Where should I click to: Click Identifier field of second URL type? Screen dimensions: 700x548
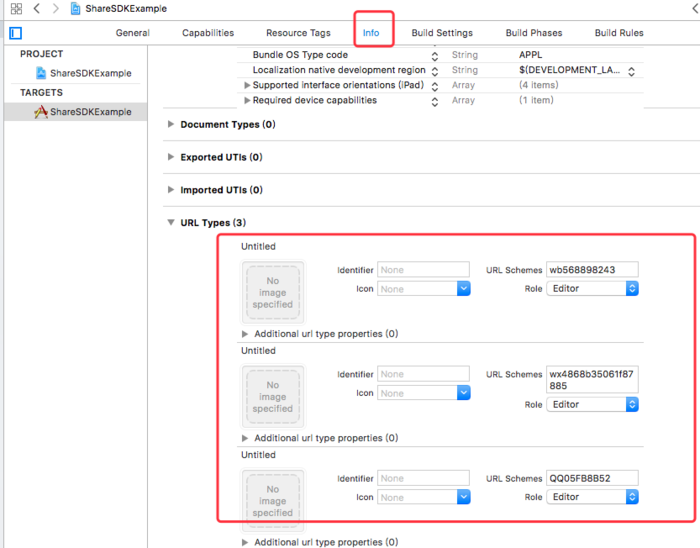pyautogui.click(x=423, y=374)
